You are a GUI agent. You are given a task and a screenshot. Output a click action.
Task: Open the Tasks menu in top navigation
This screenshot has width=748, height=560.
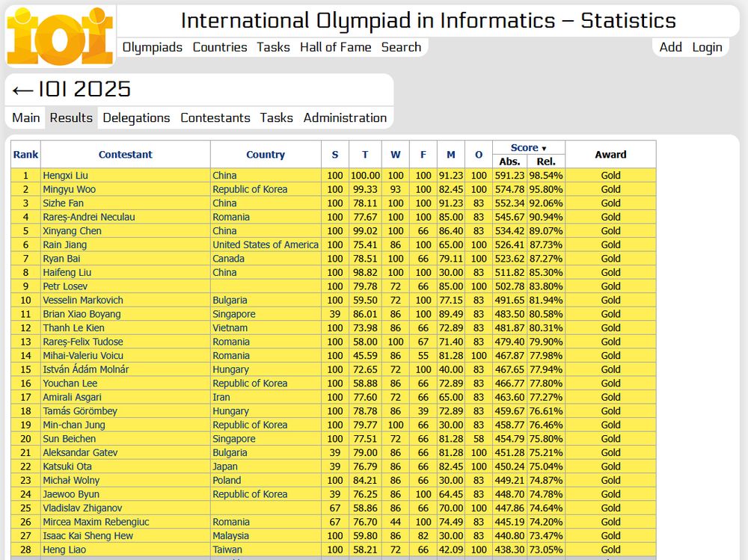(x=273, y=47)
